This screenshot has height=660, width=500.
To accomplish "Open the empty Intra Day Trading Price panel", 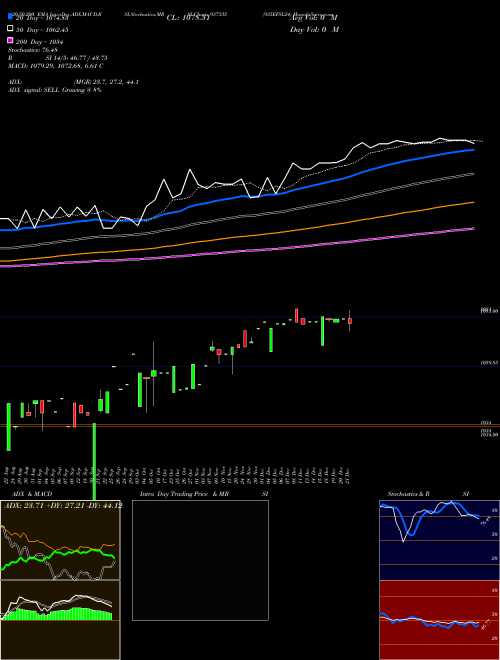I will coord(200,560).
